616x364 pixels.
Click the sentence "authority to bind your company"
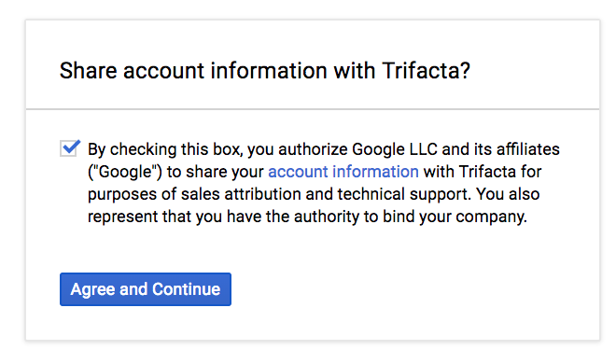[410, 217]
